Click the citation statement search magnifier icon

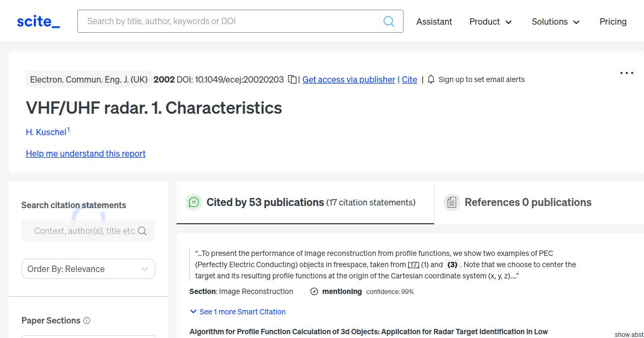(142, 231)
